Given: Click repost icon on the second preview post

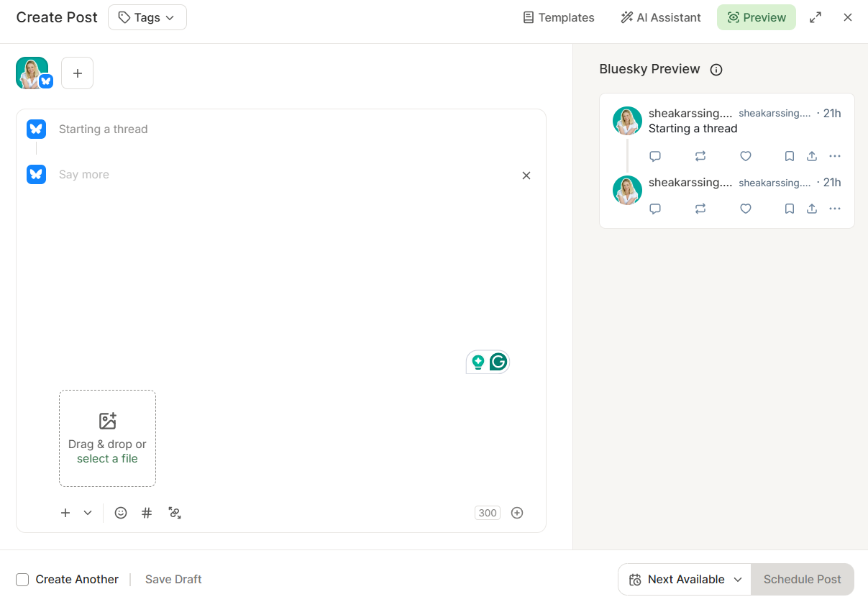Looking at the screenshot, I should click(700, 209).
